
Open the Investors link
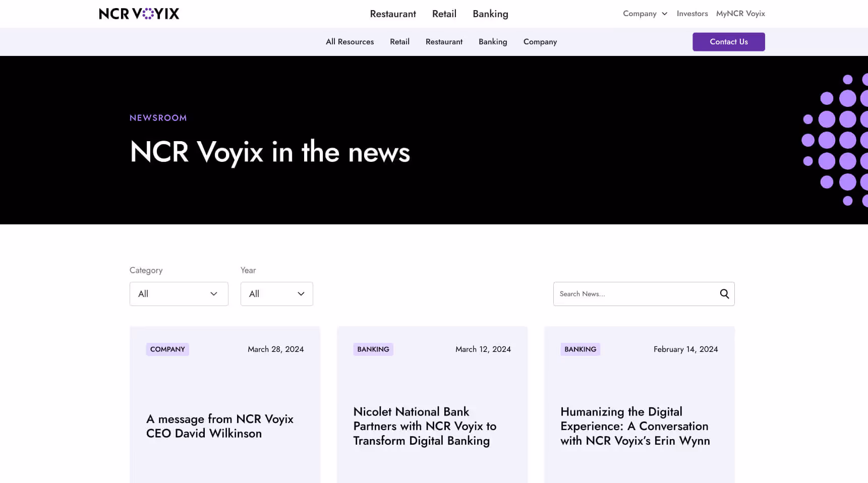[x=692, y=14]
